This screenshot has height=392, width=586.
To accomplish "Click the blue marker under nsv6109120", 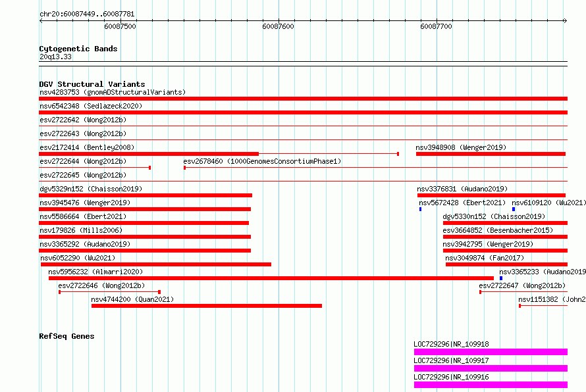I will [x=514, y=209].
